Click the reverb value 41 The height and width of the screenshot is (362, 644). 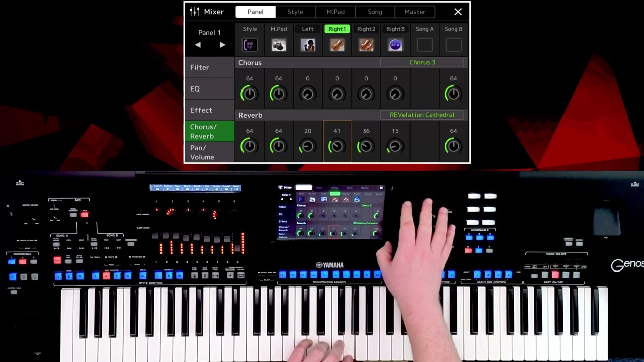(337, 131)
